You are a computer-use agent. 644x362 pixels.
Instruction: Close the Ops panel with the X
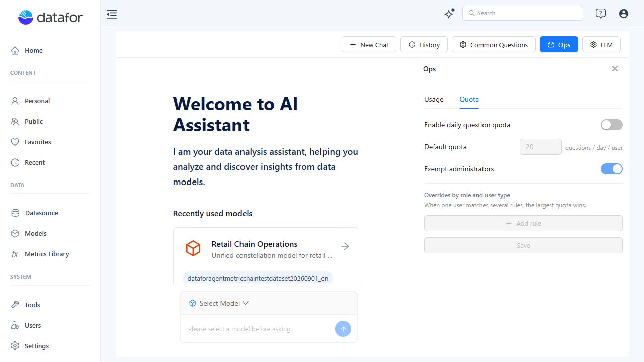pyautogui.click(x=615, y=69)
